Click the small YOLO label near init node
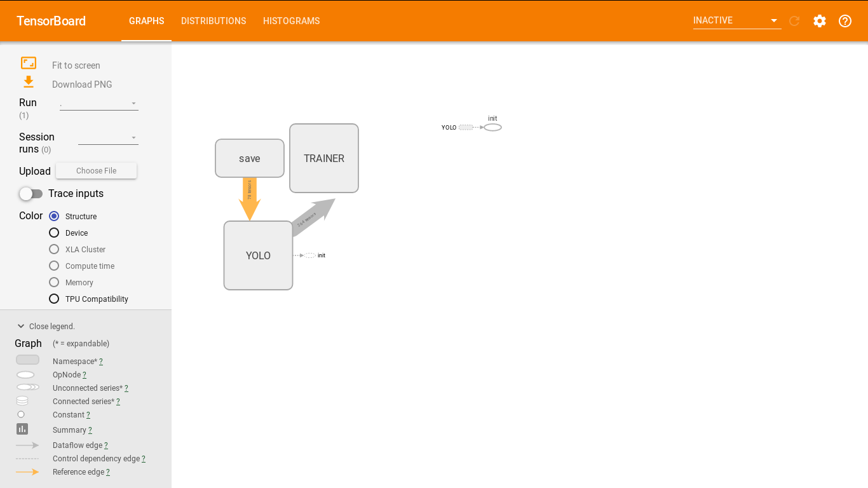This screenshot has width=868, height=488. 449,128
